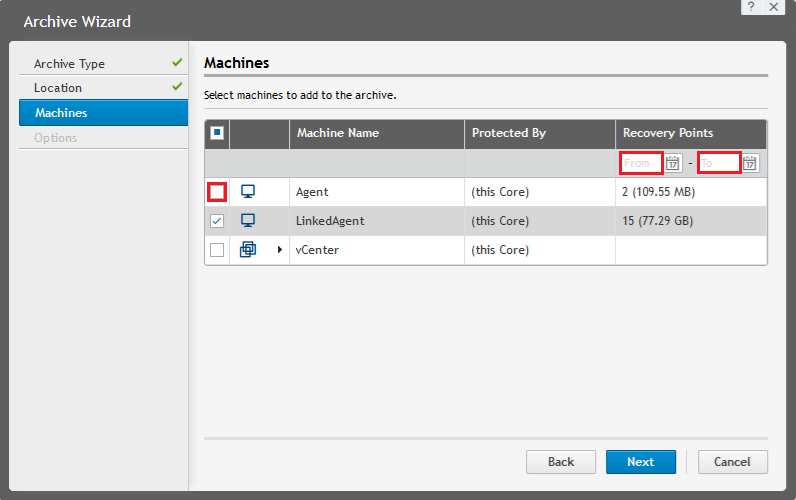796x500 pixels.
Task: Click the vCenter virtual hosts icon
Action: tap(248, 250)
